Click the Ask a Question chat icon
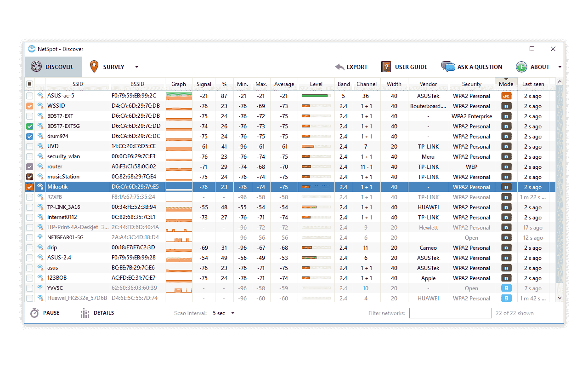The height and width of the screenshot is (368, 588). tap(448, 67)
